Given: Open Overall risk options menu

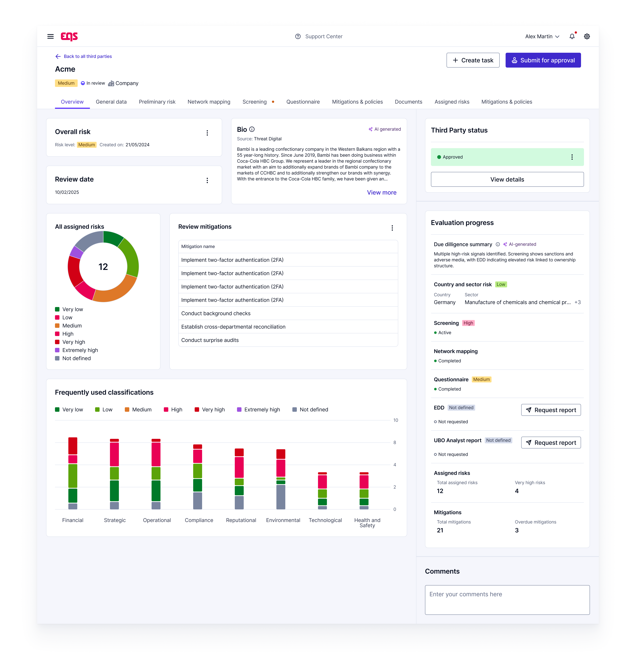Looking at the screenshot, I should (x=207, y=133).
